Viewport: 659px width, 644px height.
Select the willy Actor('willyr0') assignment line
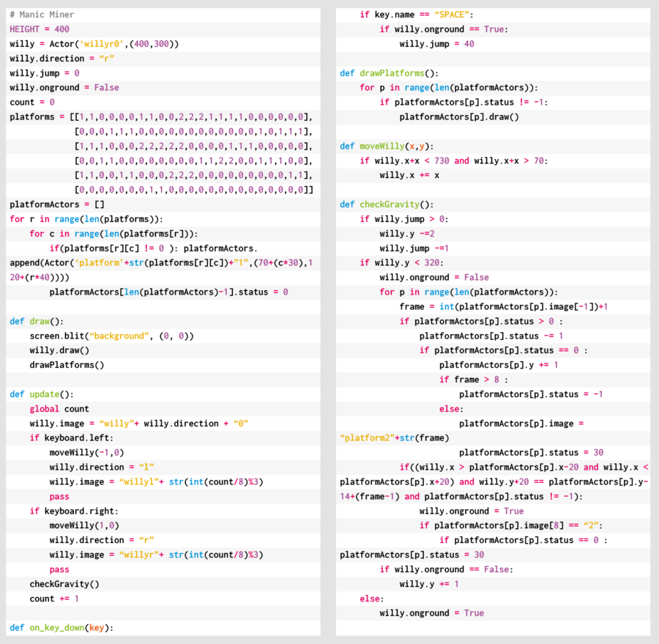(94, 44)
